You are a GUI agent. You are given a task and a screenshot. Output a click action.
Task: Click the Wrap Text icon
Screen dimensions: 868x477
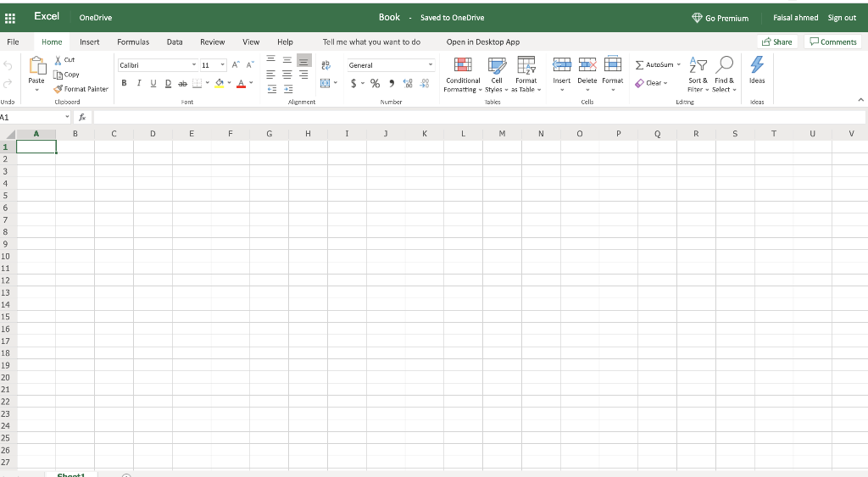coord(325,64)
